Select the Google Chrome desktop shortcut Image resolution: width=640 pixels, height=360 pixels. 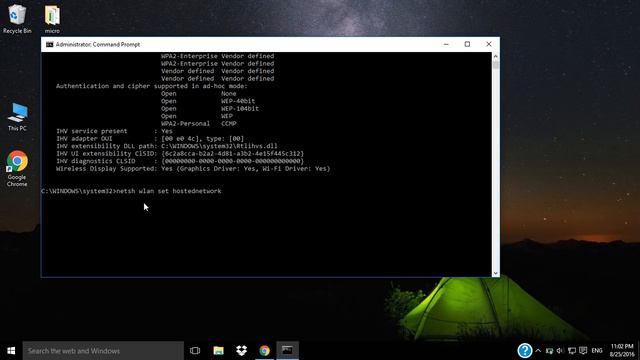pos(17,169)
